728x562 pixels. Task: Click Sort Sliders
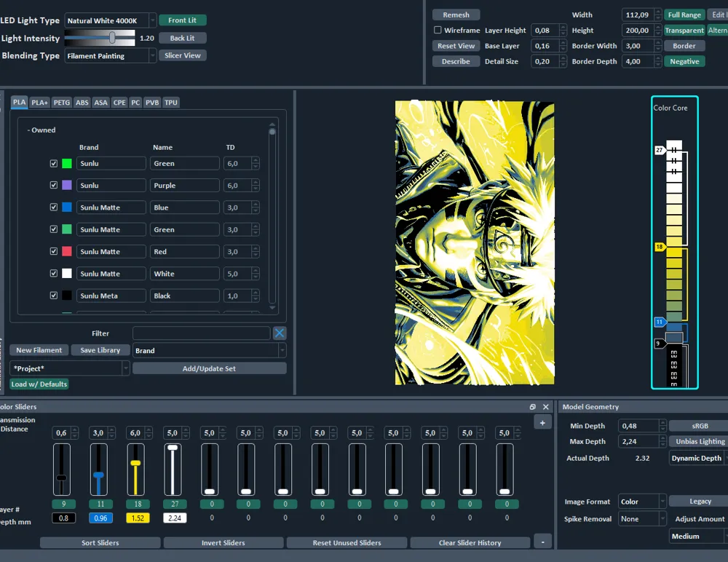pos(100,542)
